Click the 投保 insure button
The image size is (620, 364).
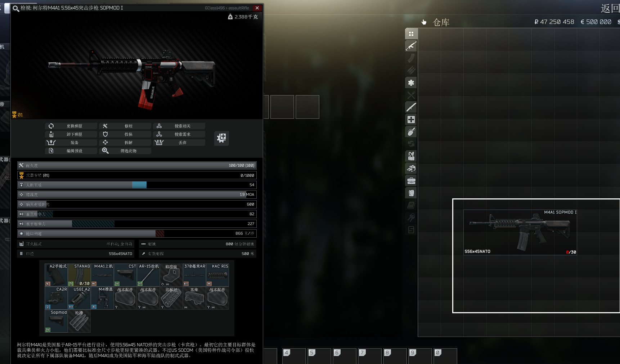coord(125,134)
